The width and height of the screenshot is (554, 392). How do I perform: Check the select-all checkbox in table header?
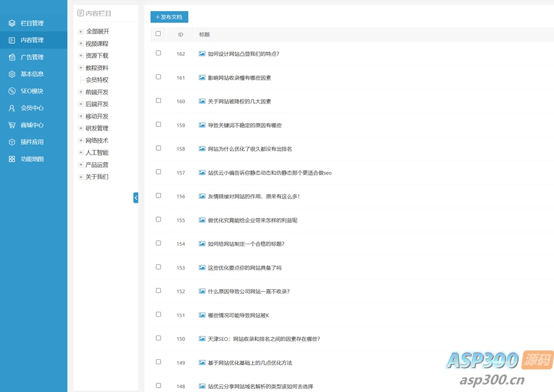point(158,34)
